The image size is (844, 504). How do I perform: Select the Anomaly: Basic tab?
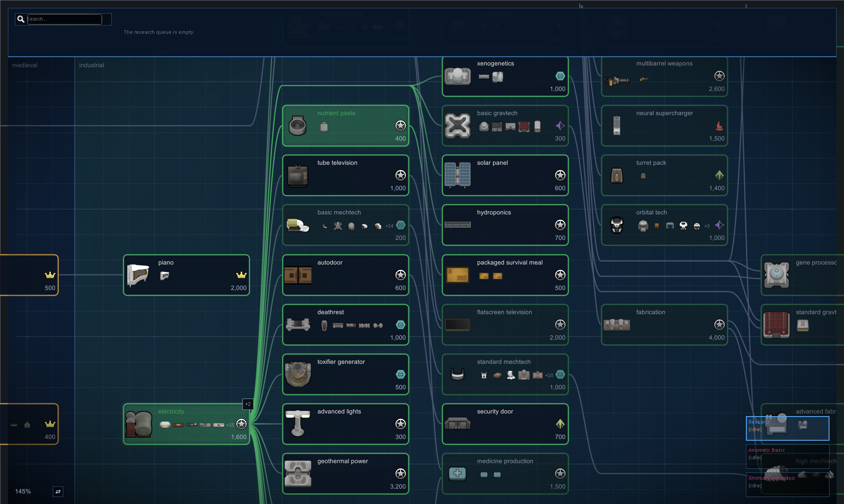click(787, 457)
